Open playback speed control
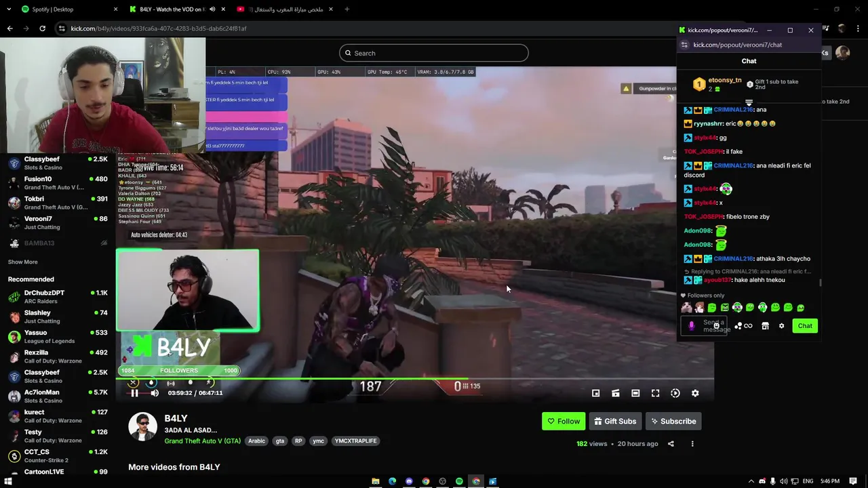 click(675, 393)
